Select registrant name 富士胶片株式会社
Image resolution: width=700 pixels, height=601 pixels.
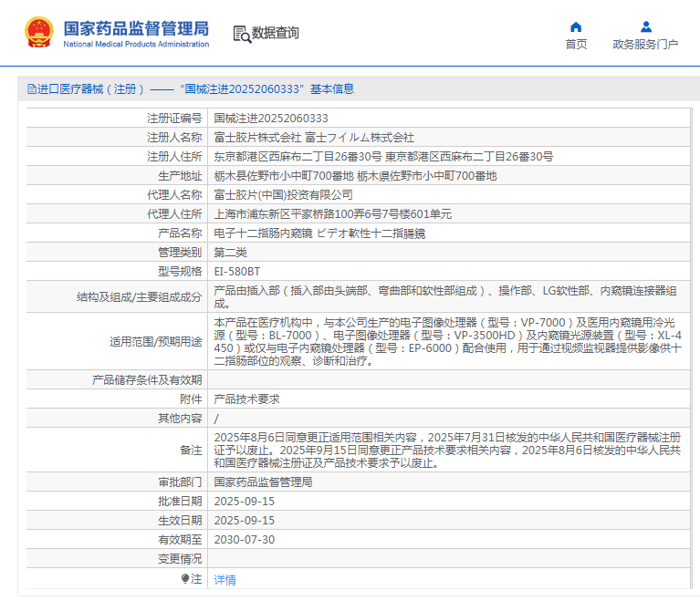point(257,138)
